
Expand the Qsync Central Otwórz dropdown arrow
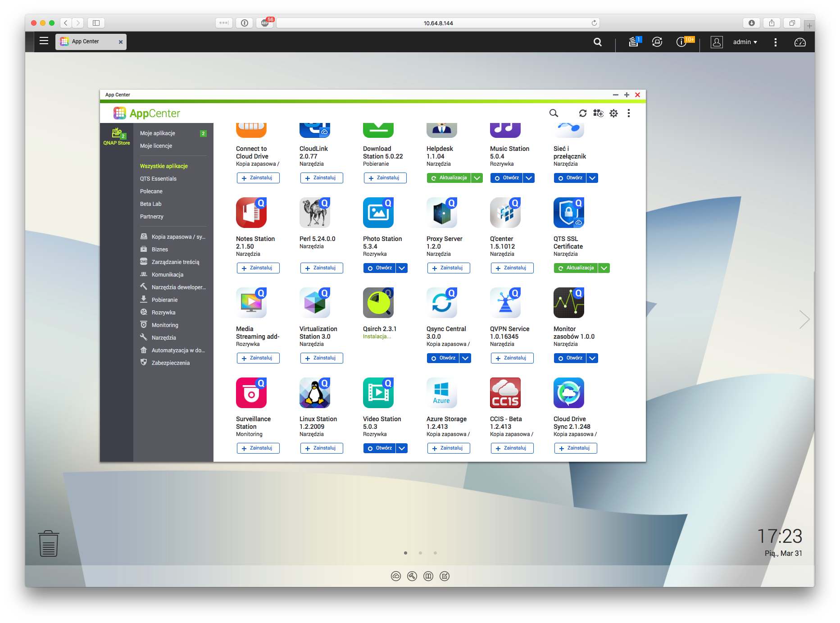click(x=465, y=358)
